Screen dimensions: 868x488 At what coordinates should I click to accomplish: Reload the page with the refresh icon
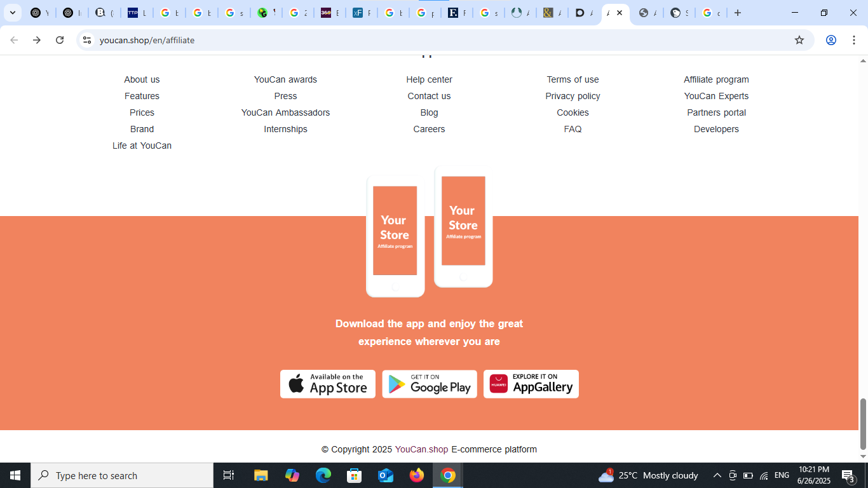60,40
